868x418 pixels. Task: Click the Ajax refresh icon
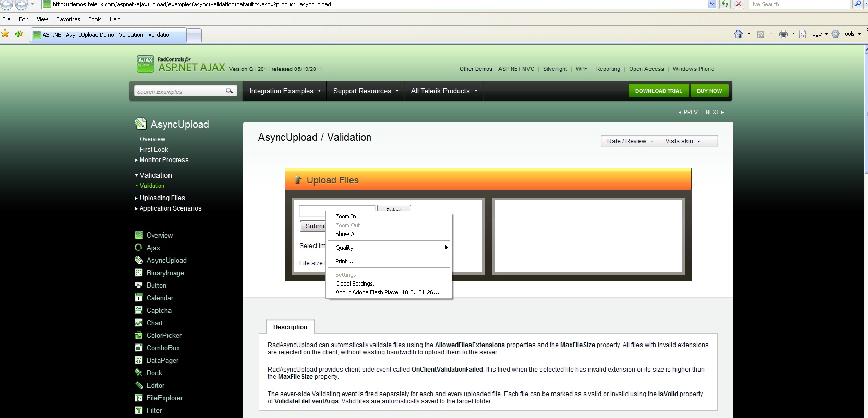138,248
